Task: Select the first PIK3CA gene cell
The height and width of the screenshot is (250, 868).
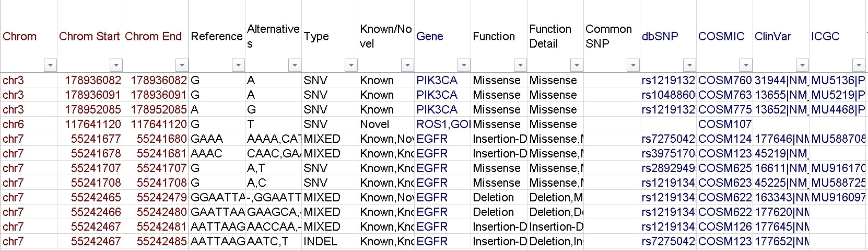Action: [437, 81]
